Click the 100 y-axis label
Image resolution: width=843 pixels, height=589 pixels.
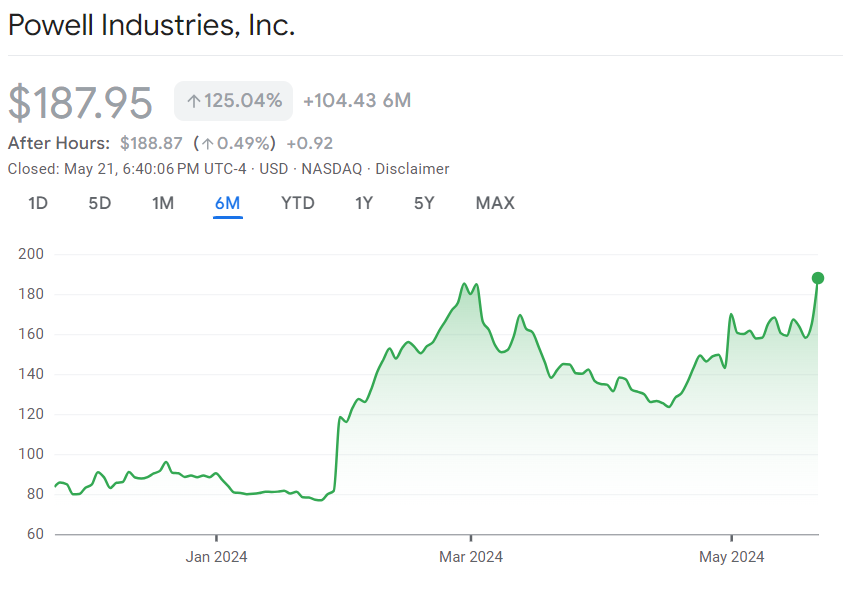pos(31,454)
